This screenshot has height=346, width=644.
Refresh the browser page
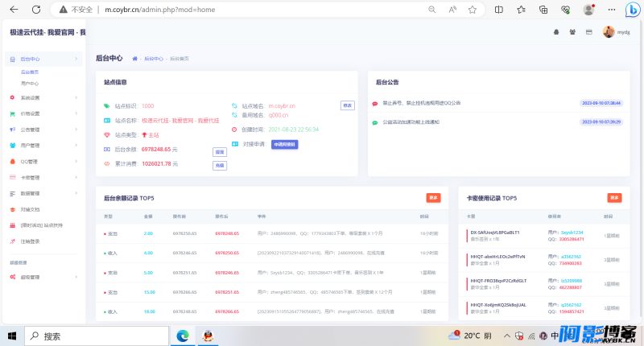(x=36, y=10)
